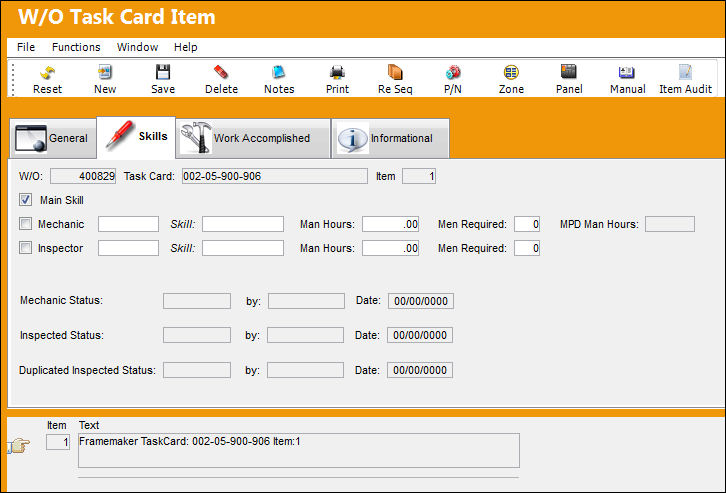The image size is (726, 493).
Task: Click the Inspected Status Date field
Action: [x=420, y=335]
